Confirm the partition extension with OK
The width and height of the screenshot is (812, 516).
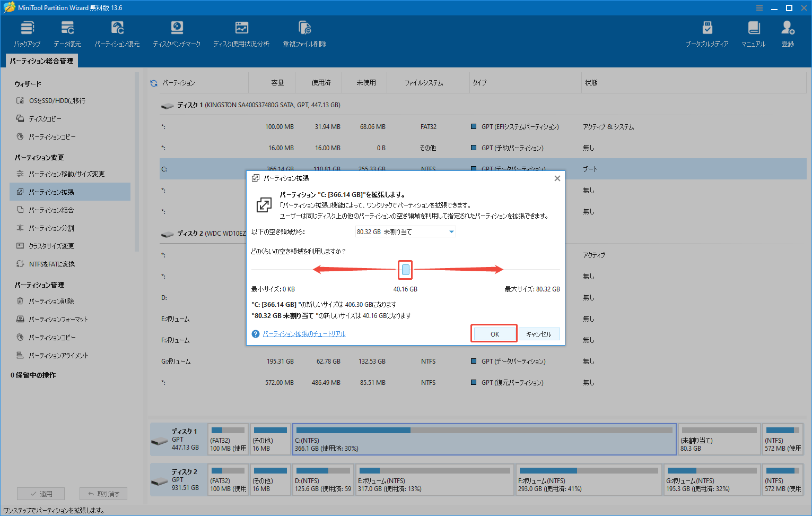tap(493, 333)
